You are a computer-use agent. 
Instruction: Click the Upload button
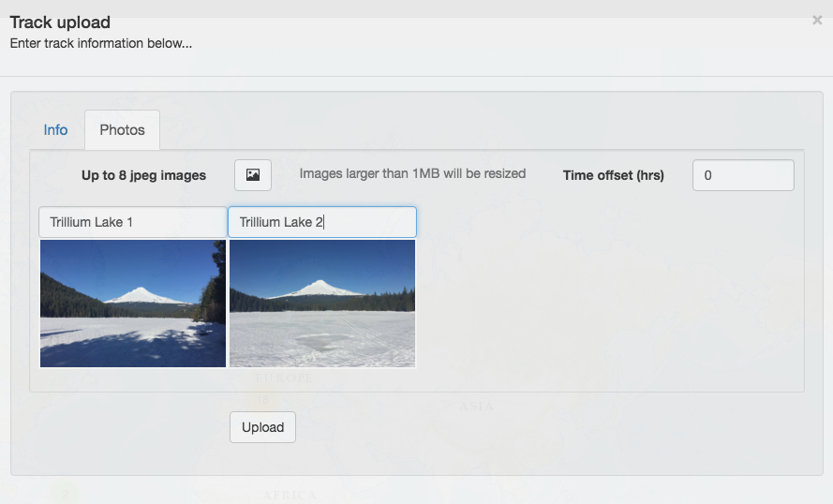(x=262, y=427)
